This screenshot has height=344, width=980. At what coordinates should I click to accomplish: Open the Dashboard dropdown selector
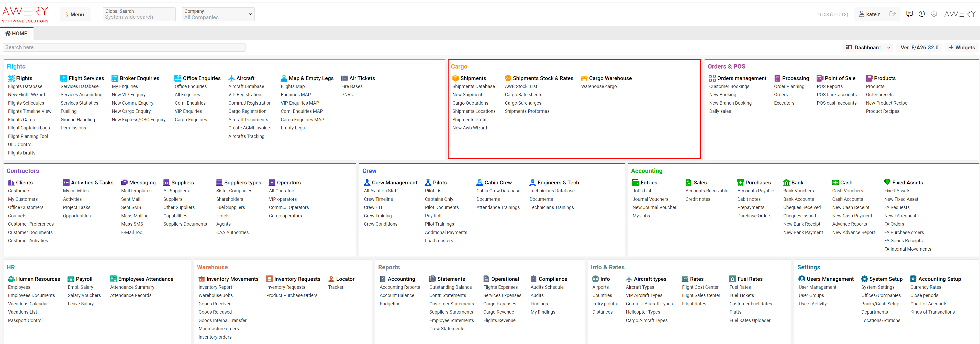point(868,48)
